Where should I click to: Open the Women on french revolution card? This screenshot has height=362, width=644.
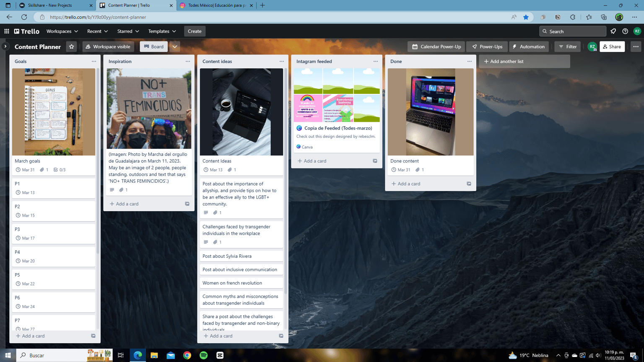pyautogui.click(x=241, y=283)
